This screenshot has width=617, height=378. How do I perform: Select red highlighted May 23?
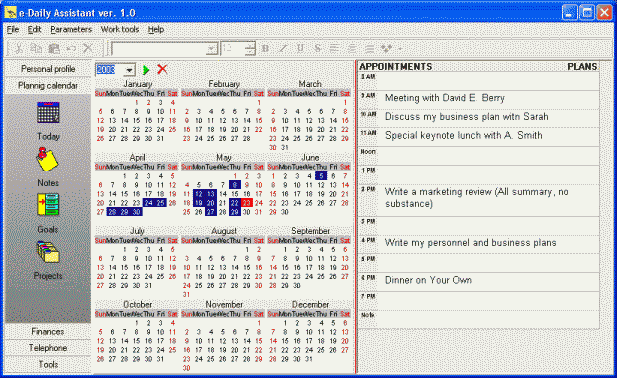click(247, 203)
